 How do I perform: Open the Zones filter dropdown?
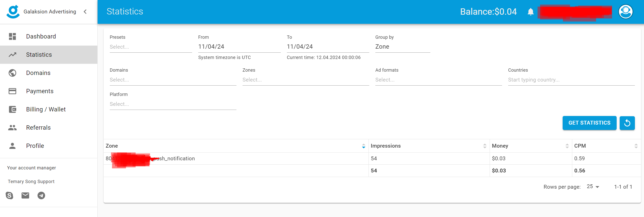pyautogui.click(x=306, y=80)
